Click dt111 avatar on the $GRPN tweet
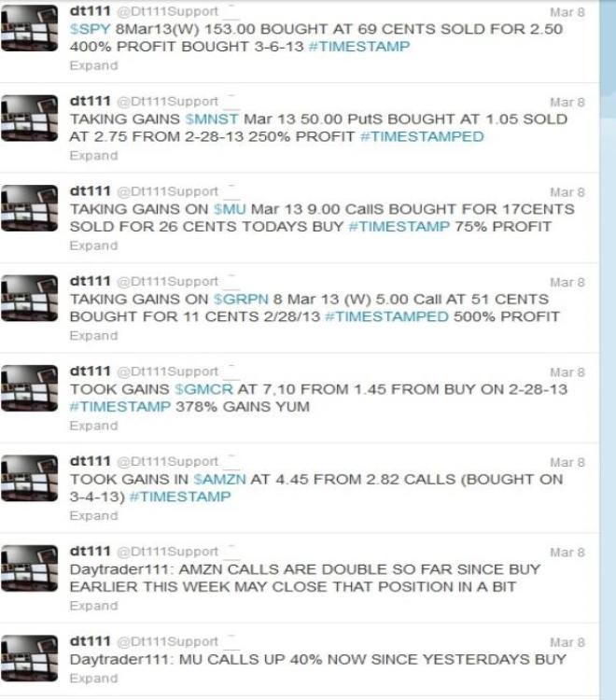Screen dimensions: 616x700 click(29, 298)
